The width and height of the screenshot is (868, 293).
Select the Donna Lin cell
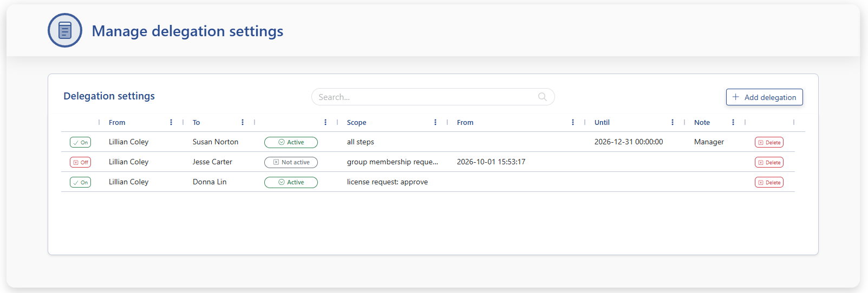click(x=210, y=182)
